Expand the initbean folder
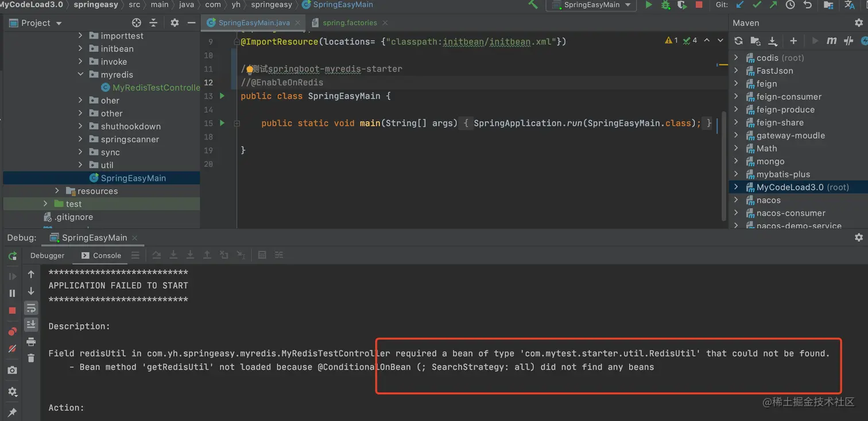The image size is (868, 421). (80, 49)
